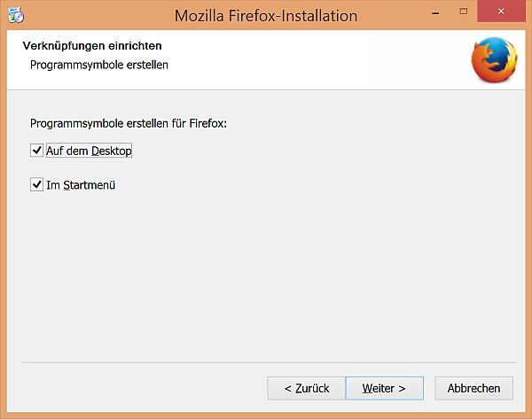Click the empty gray dialog body area
Screen dimensions: 532x419
(x=271, y=271)
